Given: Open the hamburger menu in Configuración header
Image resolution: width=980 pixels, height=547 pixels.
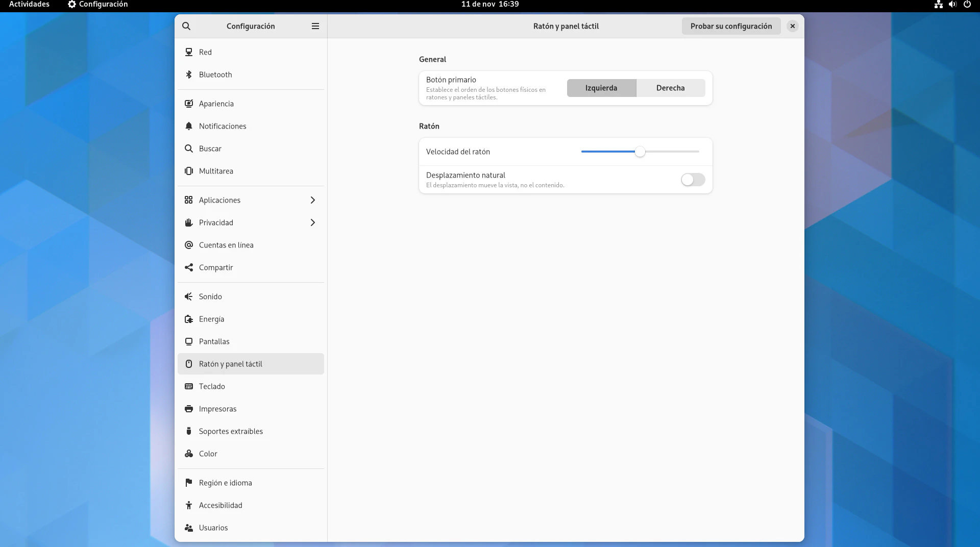Looking at the screenshot, I should pos(315,26).
